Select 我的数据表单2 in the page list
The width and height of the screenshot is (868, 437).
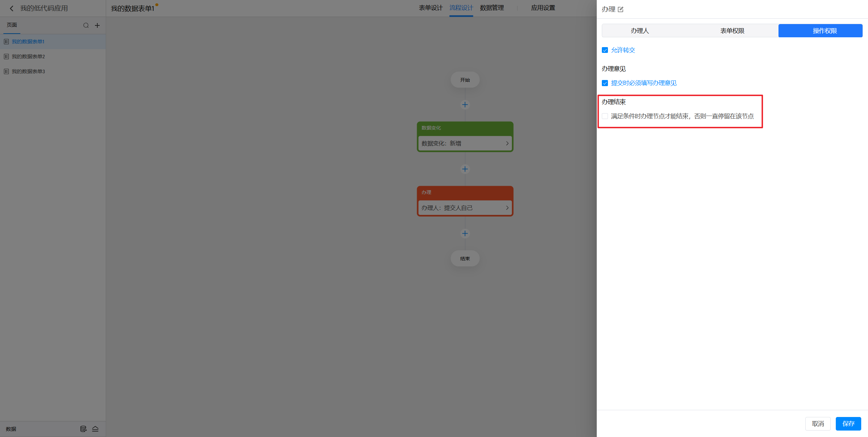[x=28, y=57]
